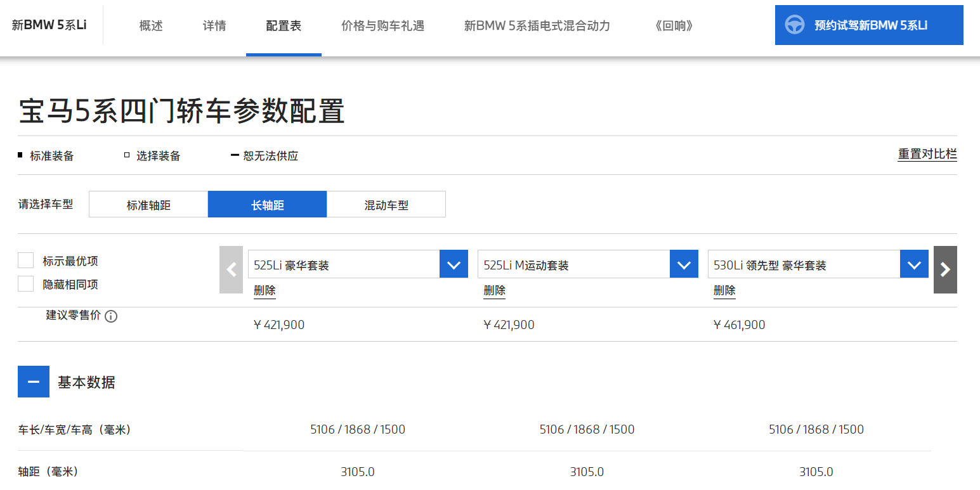Viewport: 980px width, 490px height.
Task: Click the 轴距（毫米） row label
Action: (x=48, y=472)
